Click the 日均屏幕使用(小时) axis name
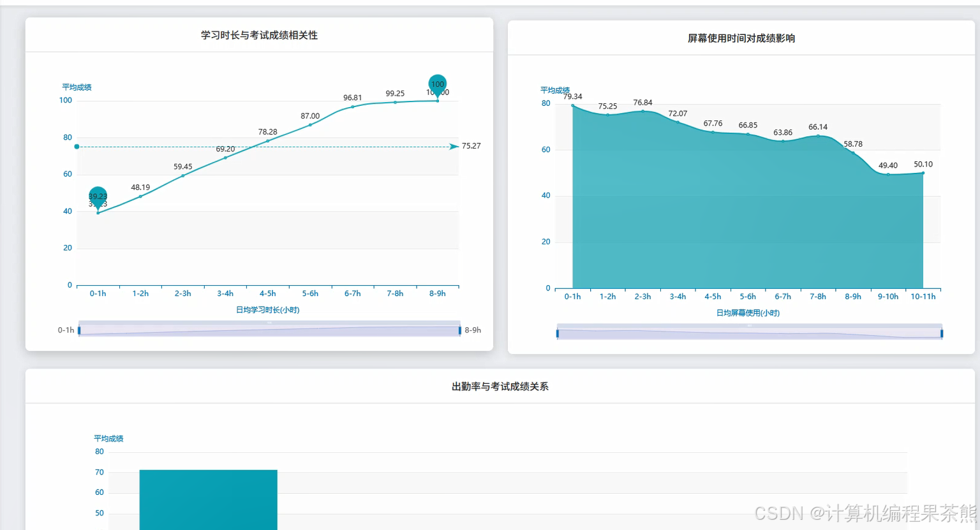Screen dimensions: 980x530 [748, 313]
